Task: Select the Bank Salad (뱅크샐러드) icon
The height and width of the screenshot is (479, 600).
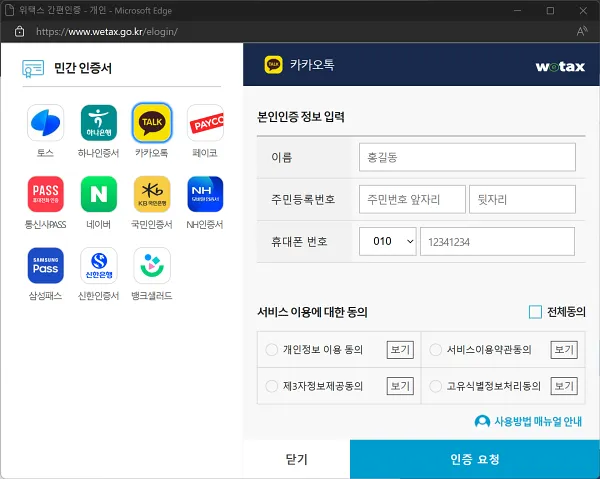Action: click(152, 266)
